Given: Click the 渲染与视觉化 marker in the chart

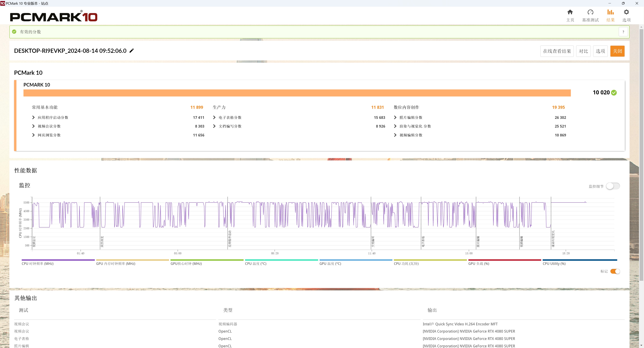Looking at the screenshot, I should point(553,239).
